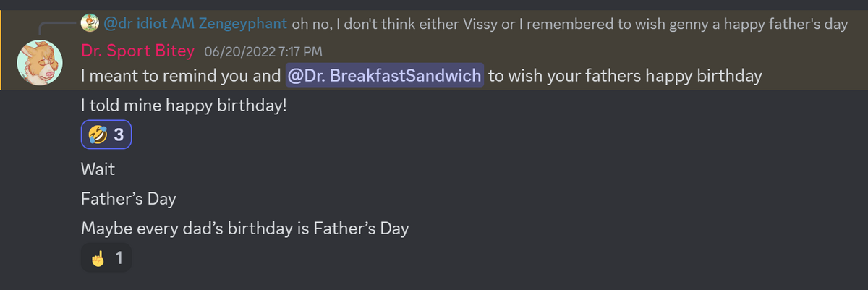
Task: Click the 06/20/2022 7:17 PM timestamp
Action: click(x=263, y=51)
